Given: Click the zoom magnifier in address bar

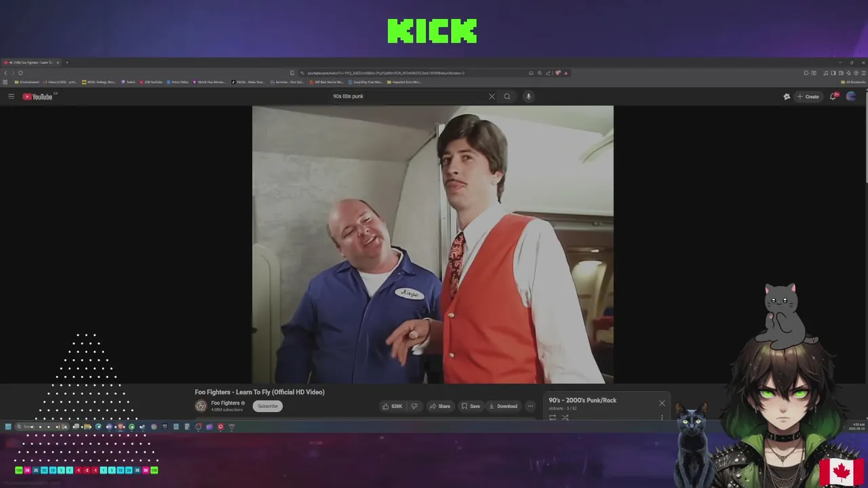Looking at the screenshot, I should [540, 73].
